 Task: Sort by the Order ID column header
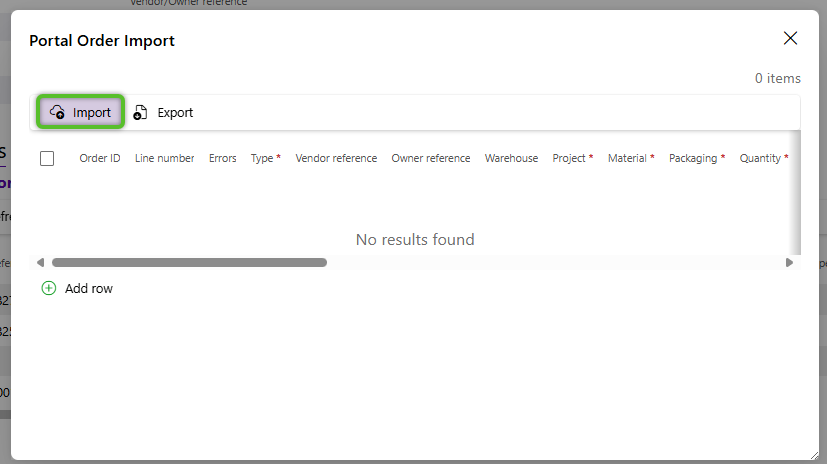click(100, 158)
